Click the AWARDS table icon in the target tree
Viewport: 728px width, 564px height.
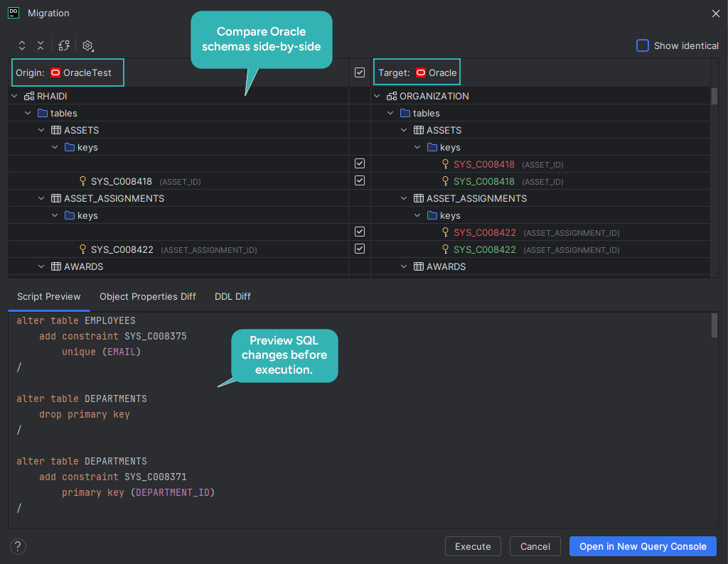(419, 266)
